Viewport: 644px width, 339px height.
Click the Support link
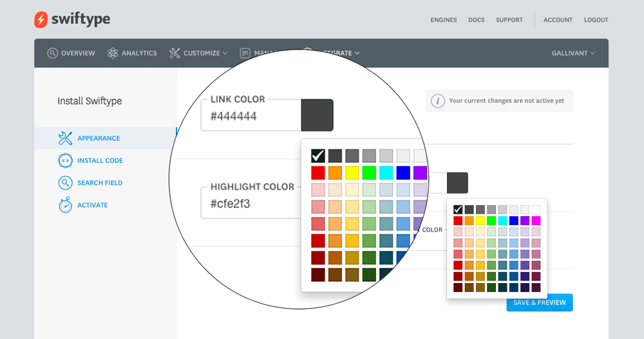[x=509, y=20]
